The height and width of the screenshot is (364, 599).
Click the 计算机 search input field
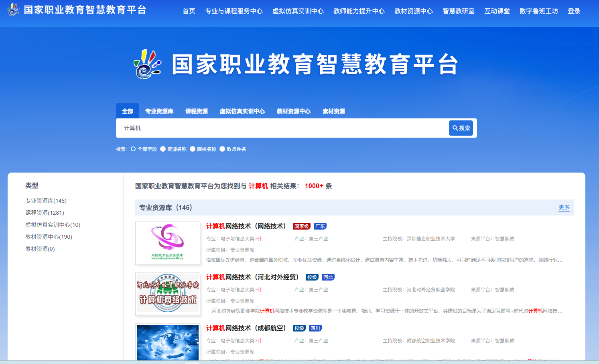point(282,128)
